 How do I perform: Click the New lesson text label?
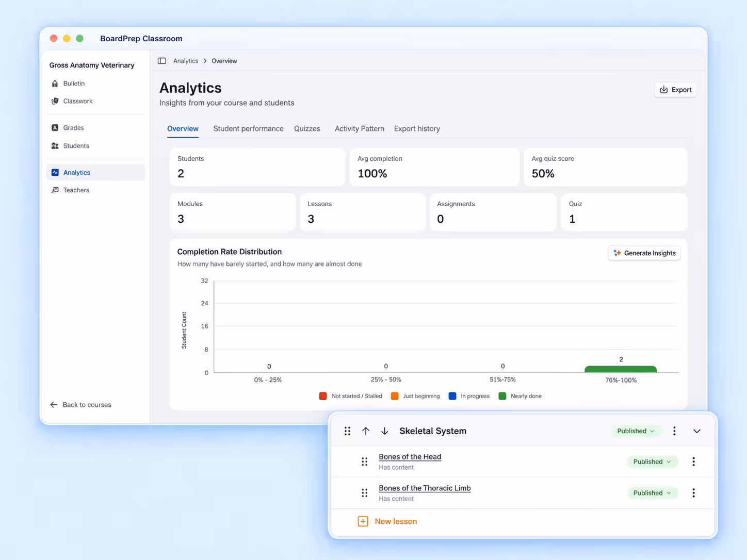pos(396,521)
